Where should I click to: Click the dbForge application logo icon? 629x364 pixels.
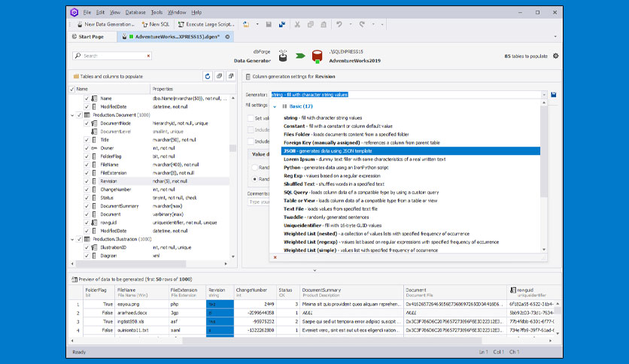point(74,13)
